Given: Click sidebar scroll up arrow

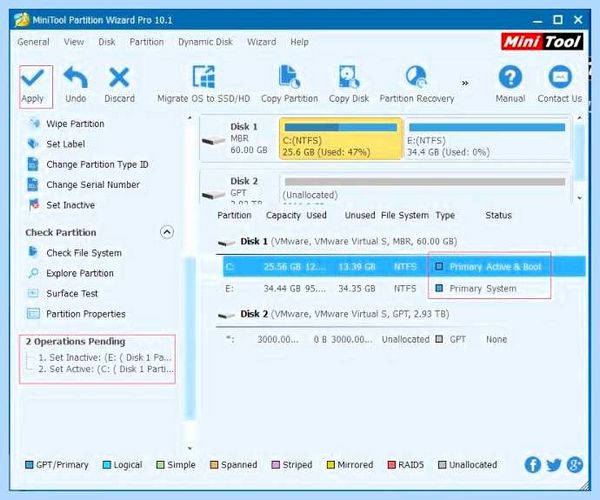Looking at the screenshot, I should point(190,118).
